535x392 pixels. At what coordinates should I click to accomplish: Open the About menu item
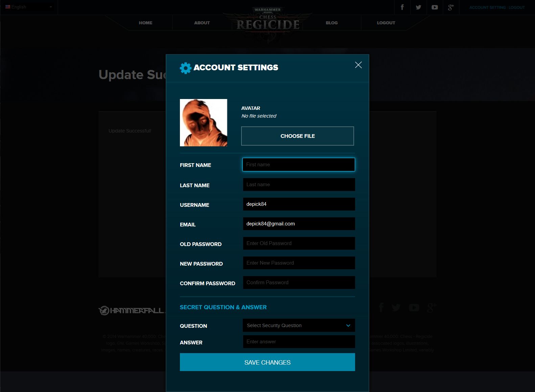coord(202,23)
